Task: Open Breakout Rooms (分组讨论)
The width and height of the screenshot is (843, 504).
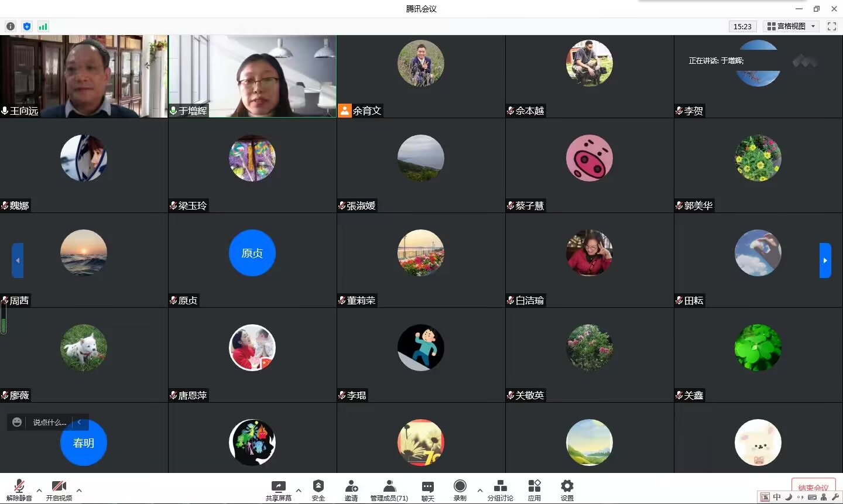Action: point(500,490)
